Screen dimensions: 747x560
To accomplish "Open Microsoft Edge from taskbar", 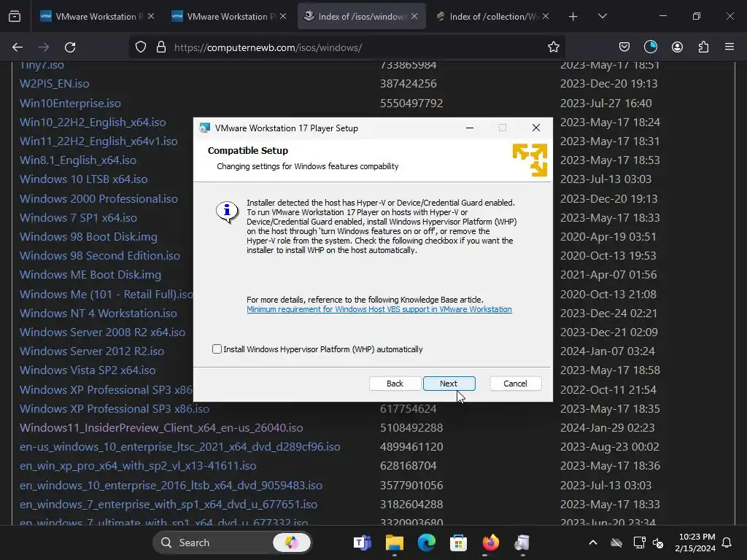I will [x=426, y=542].
